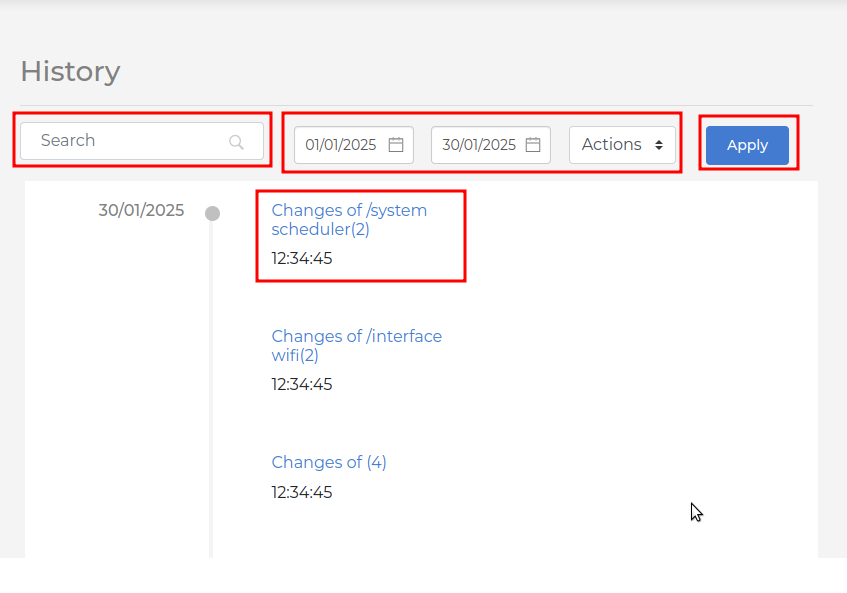Screen dimensions: 847x593
Task: Click 12:34:45 under /interface wifi(2)
Action: tap(301, 385)
